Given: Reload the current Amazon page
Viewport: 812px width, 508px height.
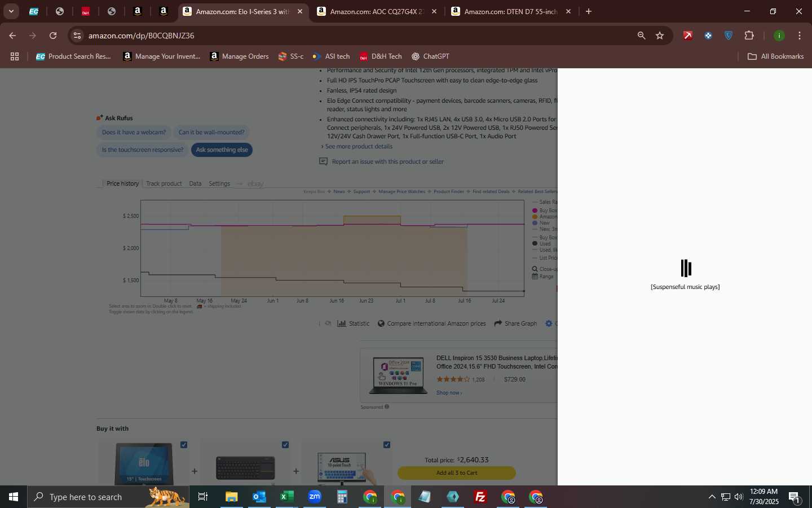Looking at the screenshot, I should tap(53, 36).
